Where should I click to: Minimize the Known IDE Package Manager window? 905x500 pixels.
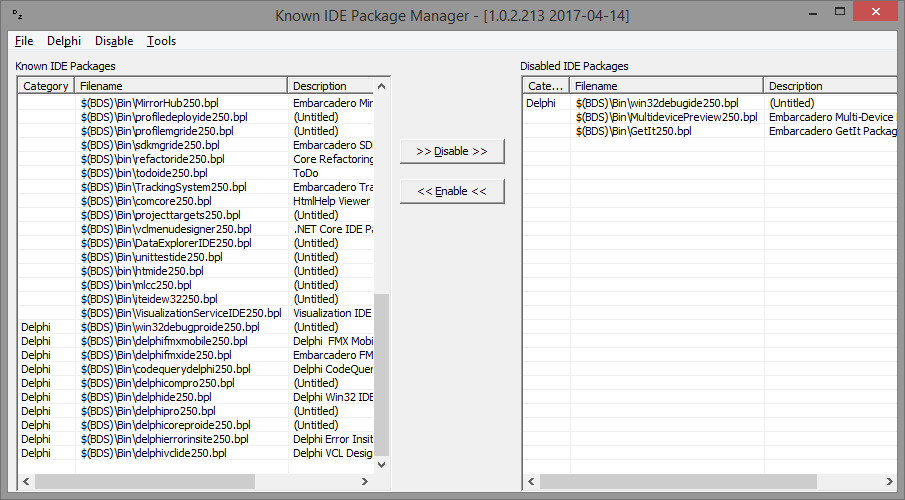pos(813,12)
